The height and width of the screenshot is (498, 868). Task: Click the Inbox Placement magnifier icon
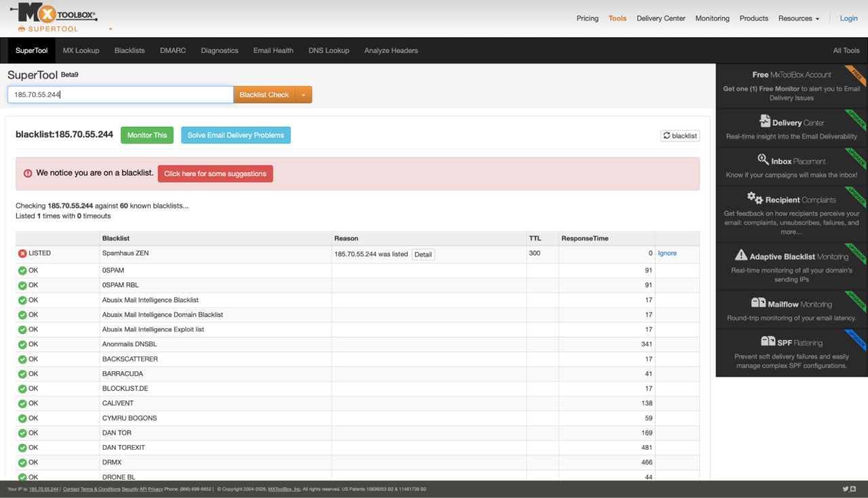763,160
